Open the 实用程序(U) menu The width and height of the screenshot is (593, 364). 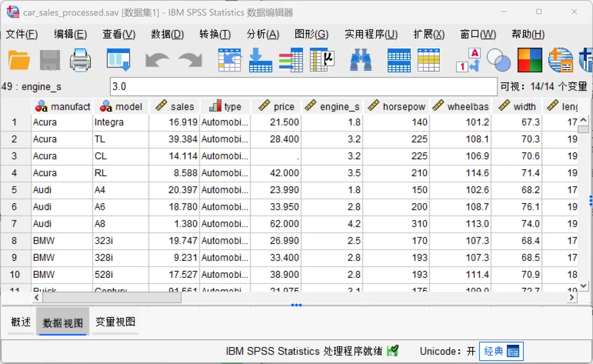[x=371, y=35]
